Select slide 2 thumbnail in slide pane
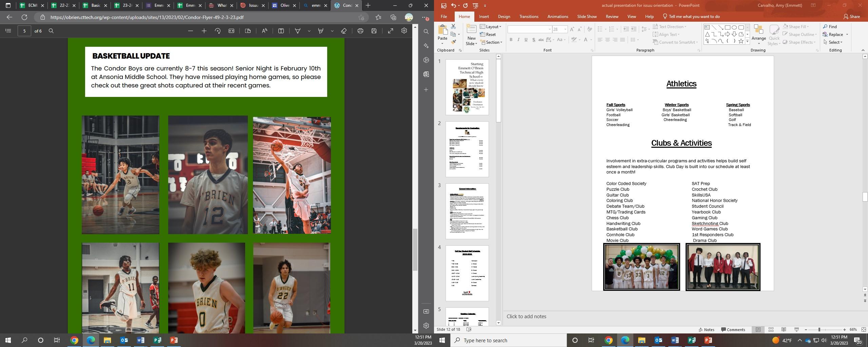The image size is (868, 347). (x=467, y=149)
